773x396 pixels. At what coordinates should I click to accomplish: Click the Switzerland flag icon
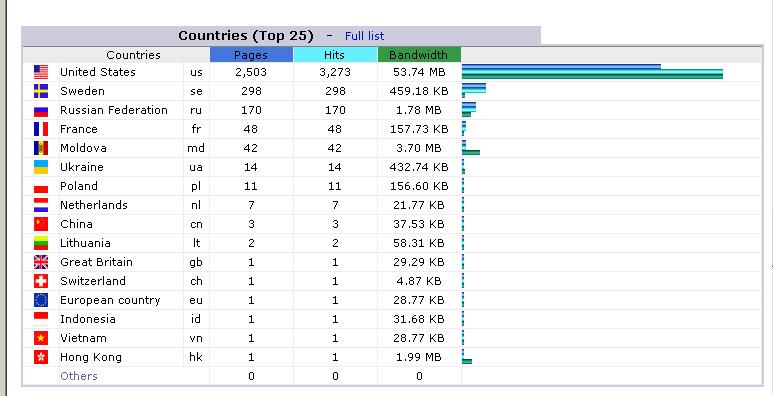(x=41, y=281)
